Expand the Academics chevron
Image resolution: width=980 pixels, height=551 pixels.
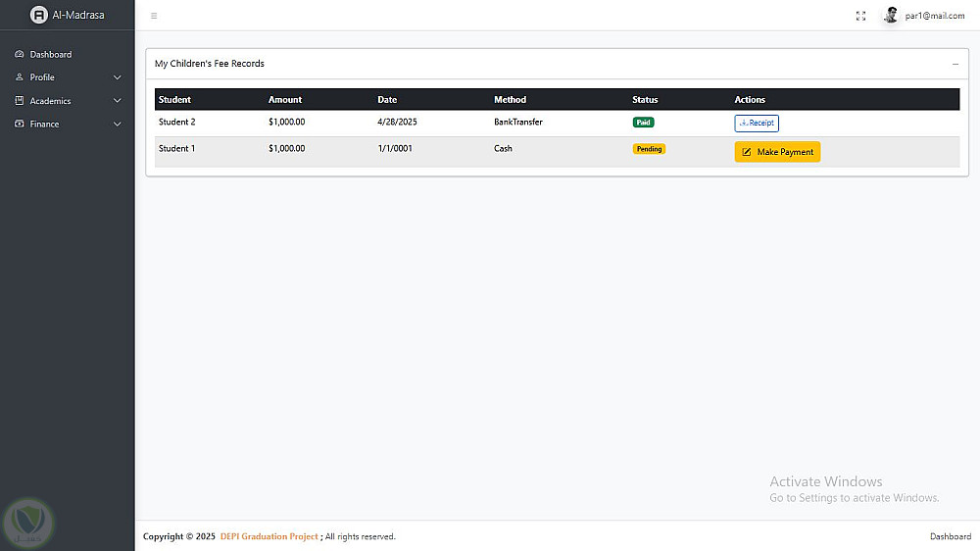click(x=117, y=101)
